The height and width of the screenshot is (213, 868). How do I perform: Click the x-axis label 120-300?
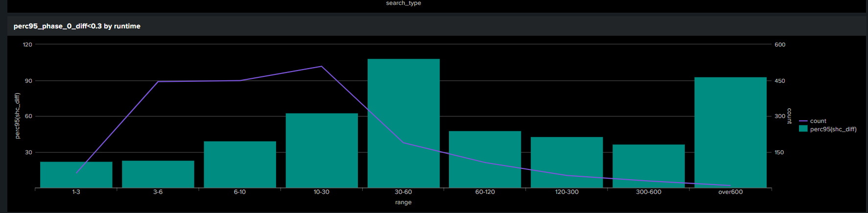coord(567,192)
